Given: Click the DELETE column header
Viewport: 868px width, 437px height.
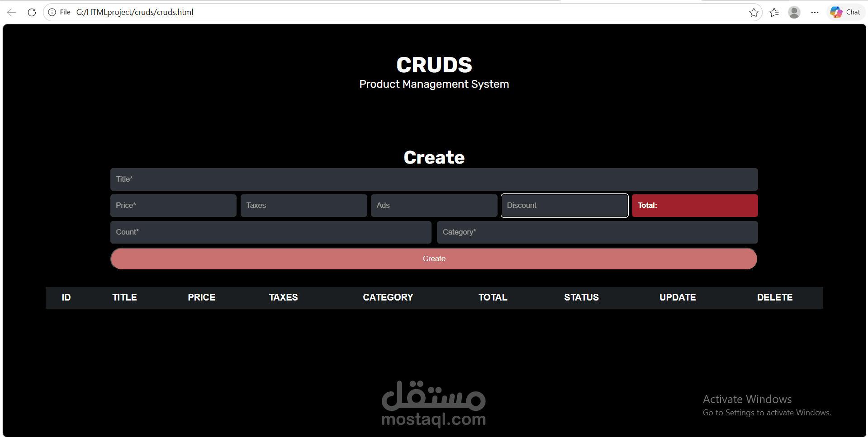Looking at the screenshot, I should 775,297.
